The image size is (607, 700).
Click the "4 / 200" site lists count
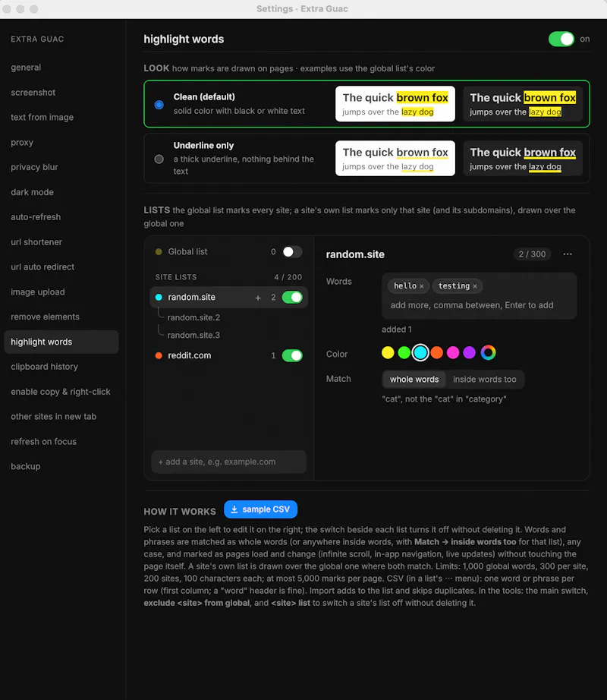288,277
